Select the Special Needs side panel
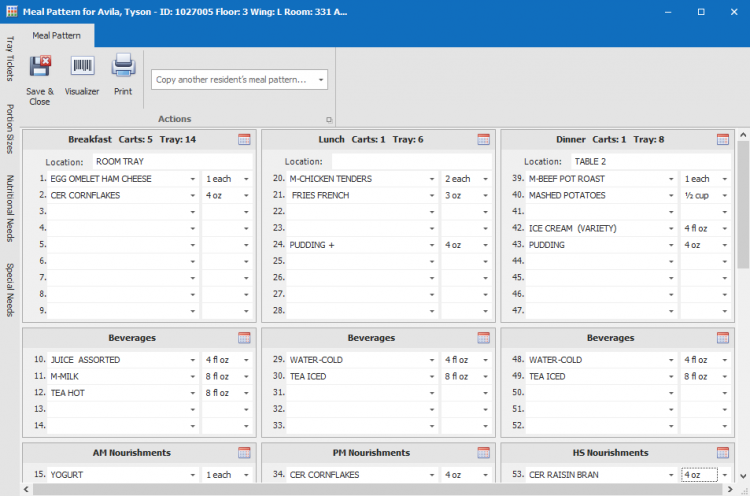Image resolution: width=750 pixels, height=496 pixels. (10, 290)
